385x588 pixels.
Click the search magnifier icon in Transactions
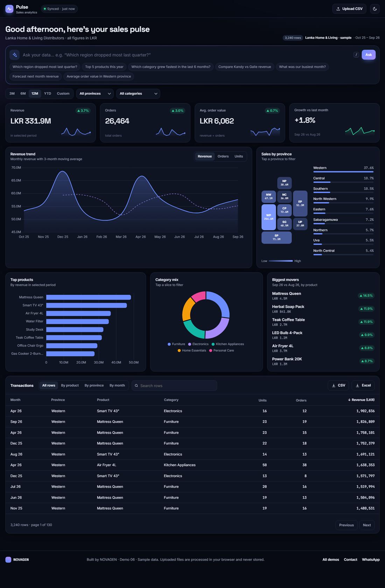click(x=136, y=386)
